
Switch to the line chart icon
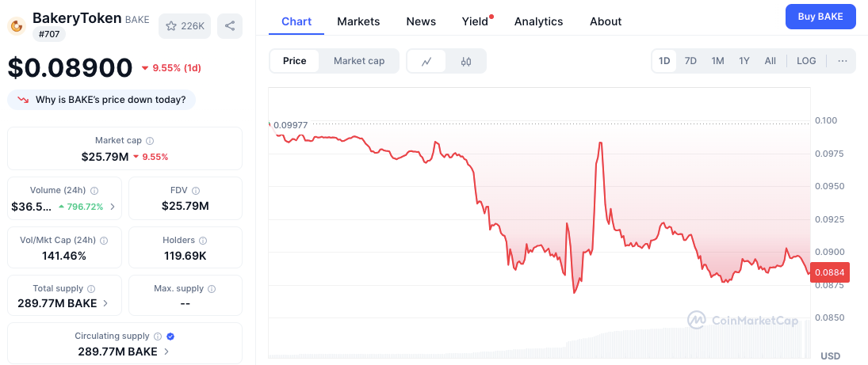click(x=426, y=61)
